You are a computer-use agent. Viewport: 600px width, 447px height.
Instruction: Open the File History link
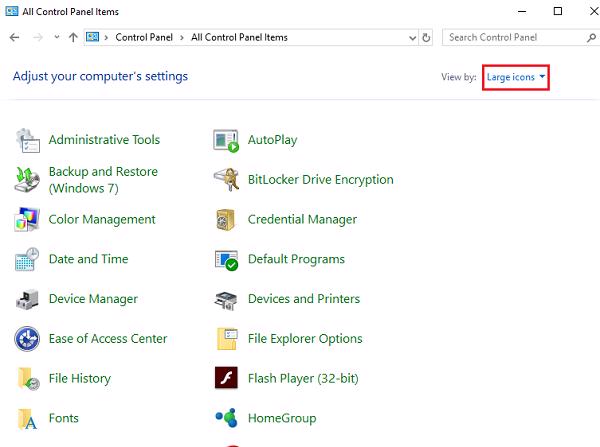(x=80, y=379)
